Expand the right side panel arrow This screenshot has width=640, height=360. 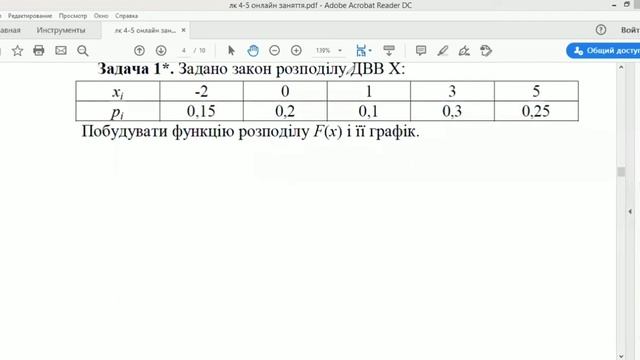point(630,211)
